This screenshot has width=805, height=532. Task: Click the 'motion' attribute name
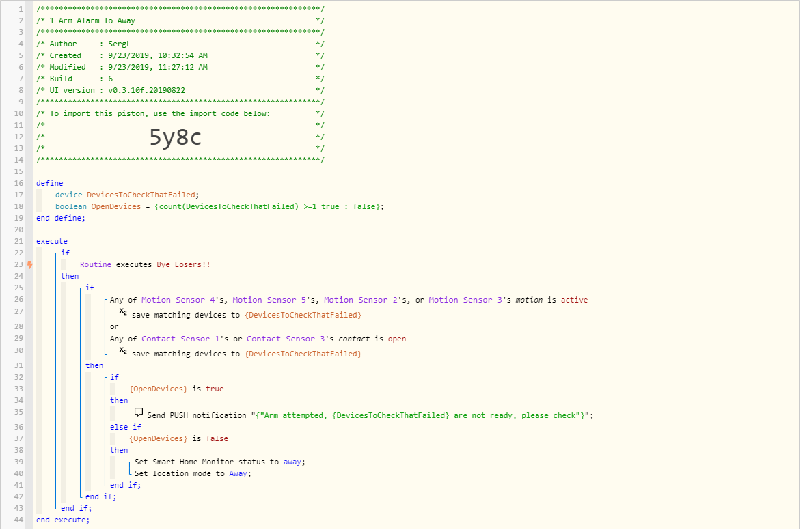coord(529,300)
